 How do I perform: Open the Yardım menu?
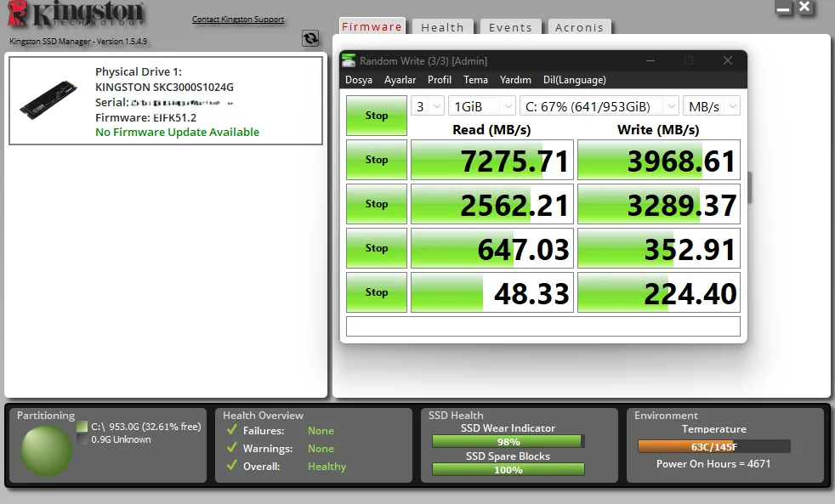pos(515,80)
